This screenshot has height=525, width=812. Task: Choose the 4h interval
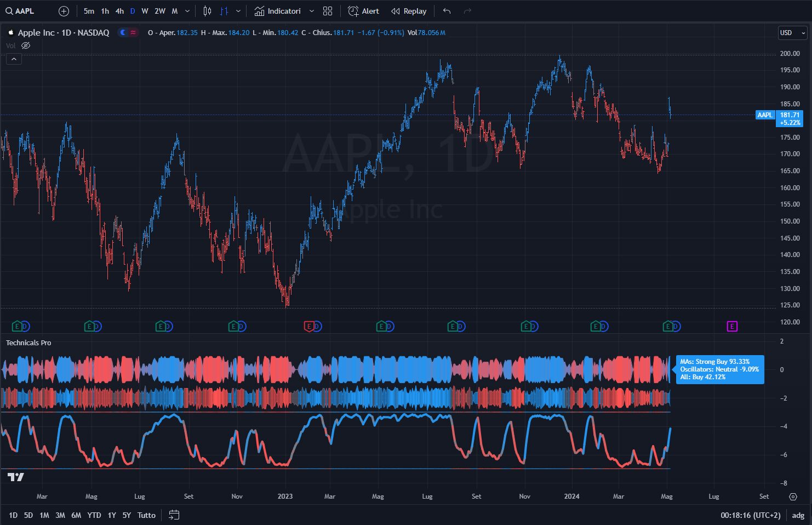(x=119, y=11)
